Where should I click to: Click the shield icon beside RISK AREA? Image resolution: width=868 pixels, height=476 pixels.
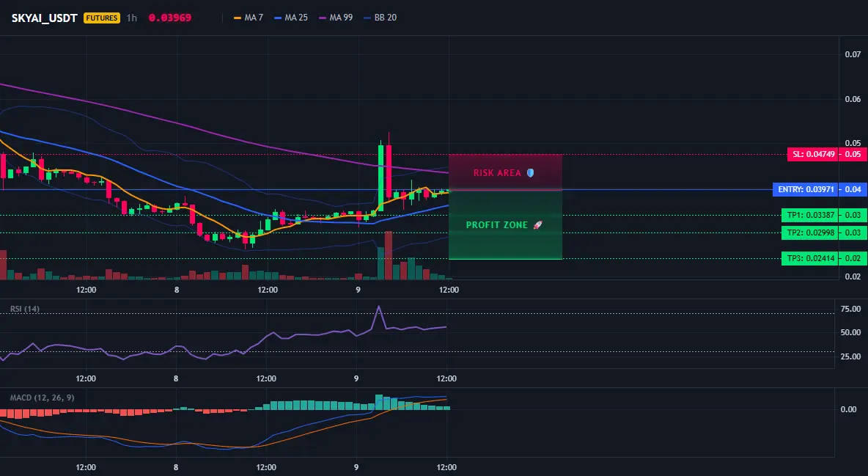click(530, 173)
